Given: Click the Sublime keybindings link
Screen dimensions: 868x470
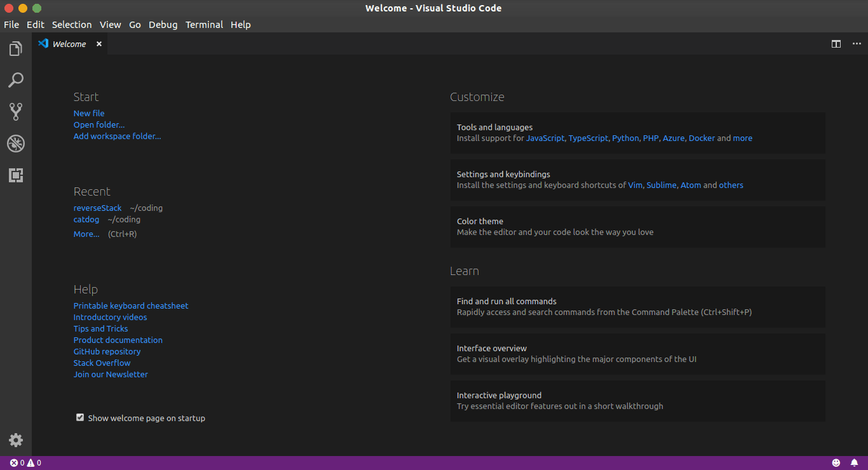Looking at the screenshot, I should coord(661,185).
